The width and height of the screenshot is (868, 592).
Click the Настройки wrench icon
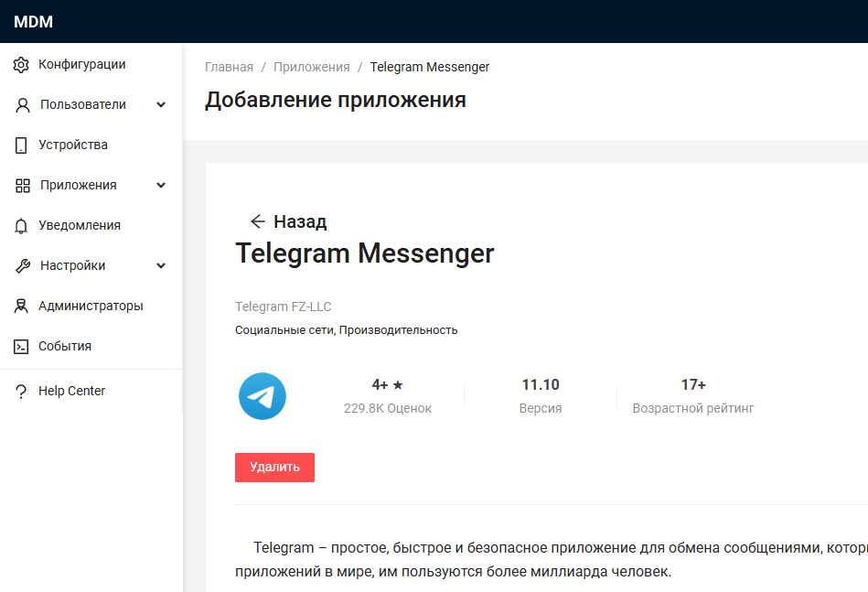point(23,266)
